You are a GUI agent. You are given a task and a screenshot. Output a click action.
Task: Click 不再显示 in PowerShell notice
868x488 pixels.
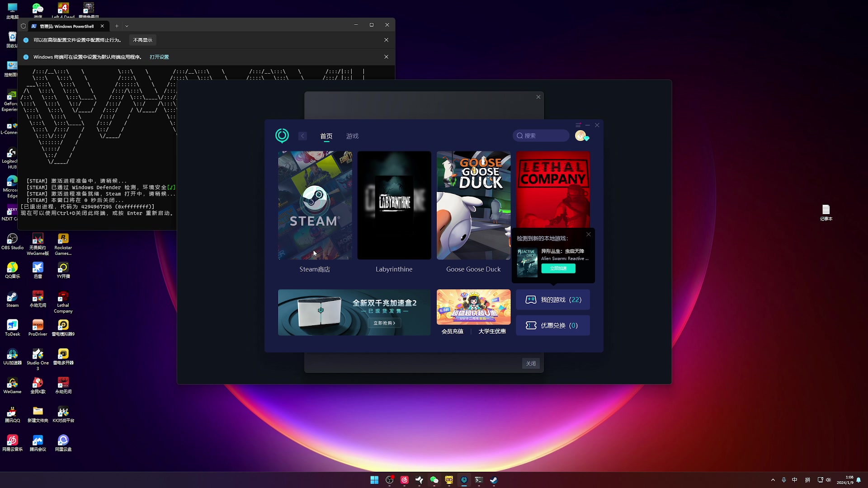point(142,40)
